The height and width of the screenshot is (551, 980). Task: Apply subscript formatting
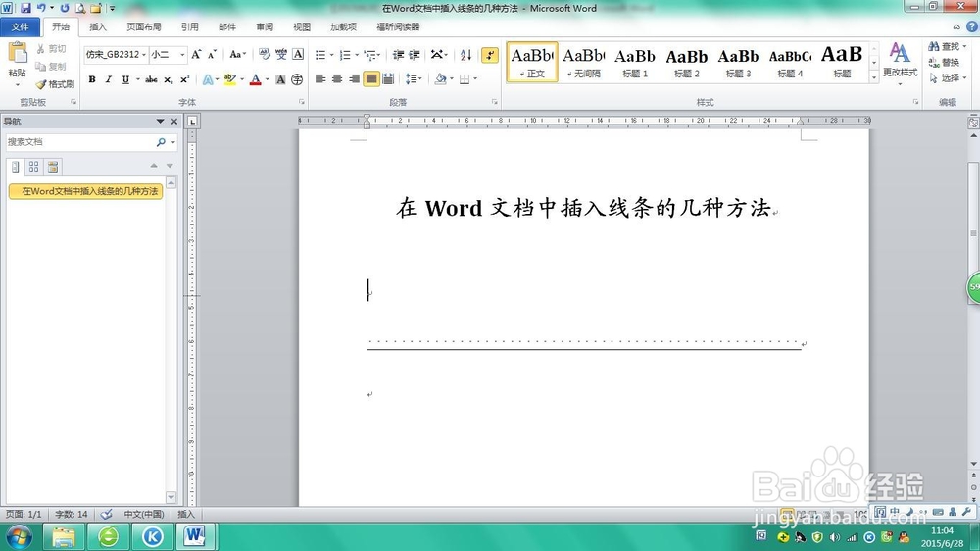tap(169, 79)
